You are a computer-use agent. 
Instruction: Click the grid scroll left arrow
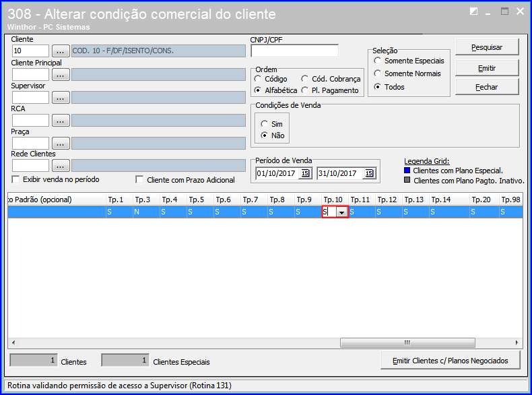tap(13, 342)
